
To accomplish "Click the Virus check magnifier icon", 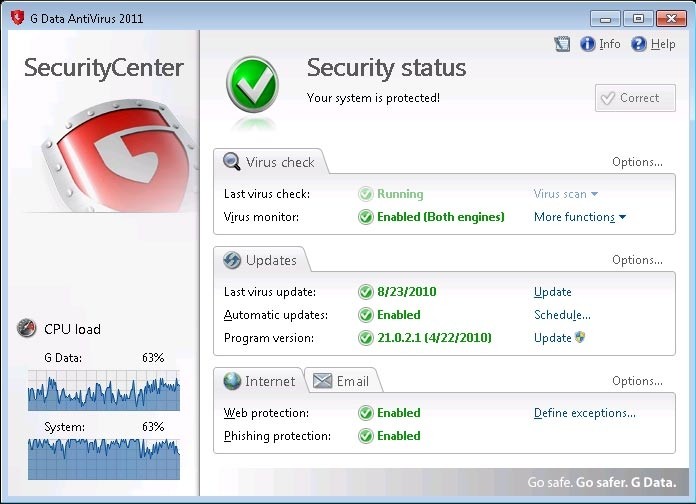I will click(x=232, y=162).
